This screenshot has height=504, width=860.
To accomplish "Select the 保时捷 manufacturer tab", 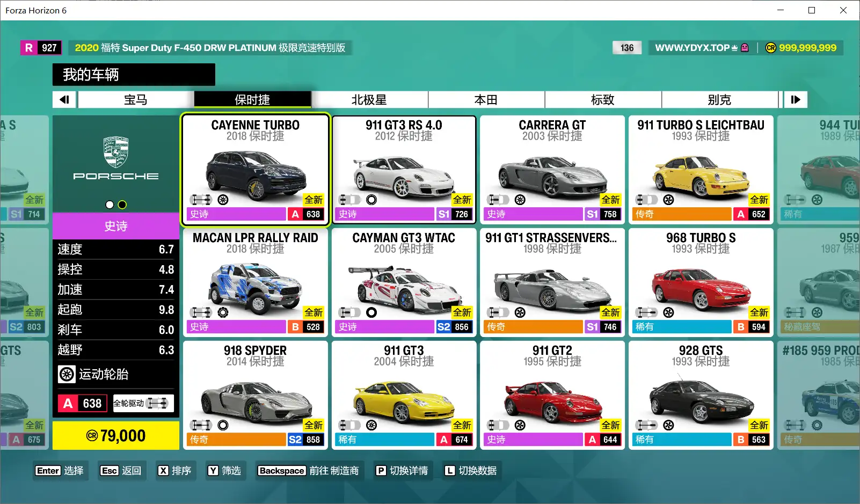I will pyautogui.click(x=252, y=99).
